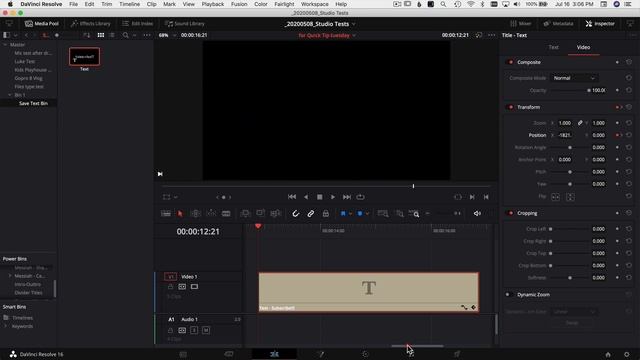
Task: Toggle the Composite section enable dot
Action: pos(510,62)
